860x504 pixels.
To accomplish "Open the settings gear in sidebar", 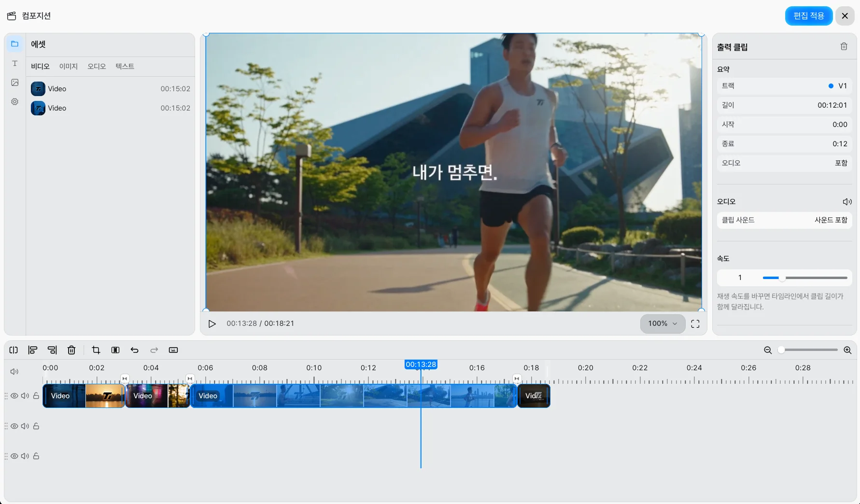I will coord(14,102).
